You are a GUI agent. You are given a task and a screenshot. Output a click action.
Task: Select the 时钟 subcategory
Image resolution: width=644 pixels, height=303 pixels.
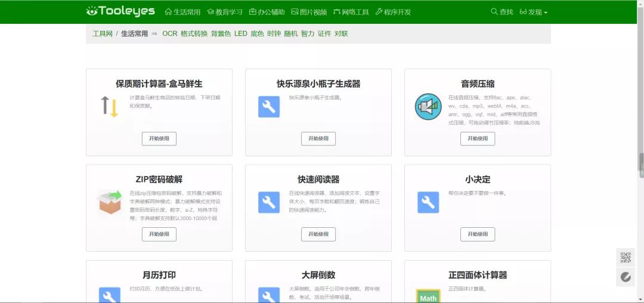click(x=274, y=33)
